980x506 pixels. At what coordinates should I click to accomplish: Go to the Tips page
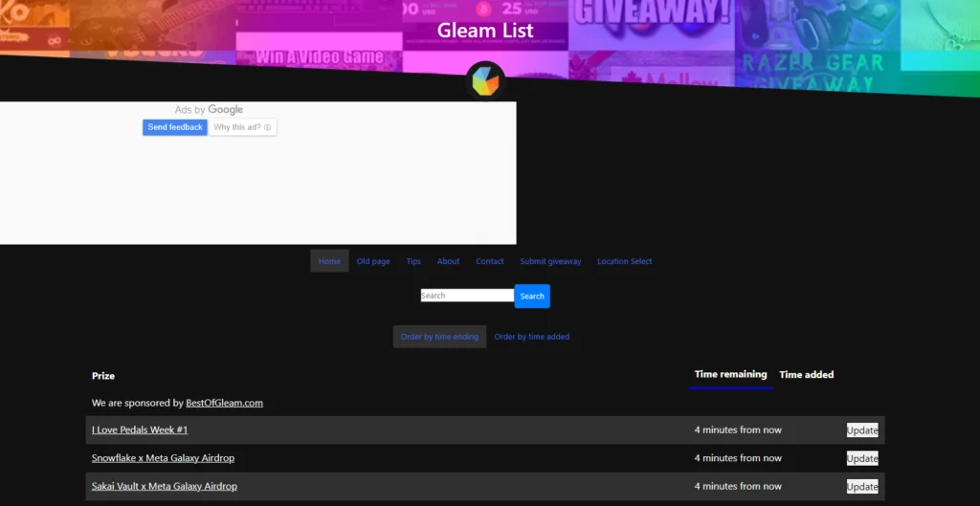click(413, 261)
